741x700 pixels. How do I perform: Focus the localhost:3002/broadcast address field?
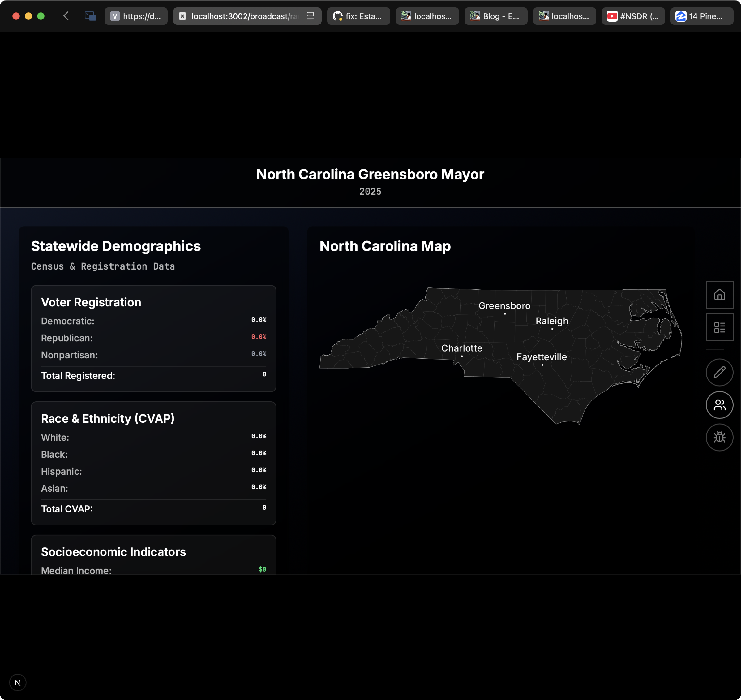pyautogui.click(x=244, y=16)
